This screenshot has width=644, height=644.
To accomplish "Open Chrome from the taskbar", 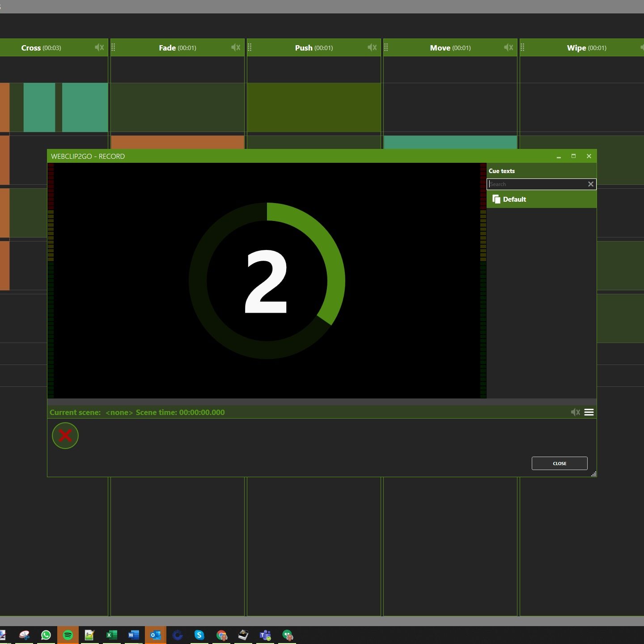I will [x=221, y=635].
